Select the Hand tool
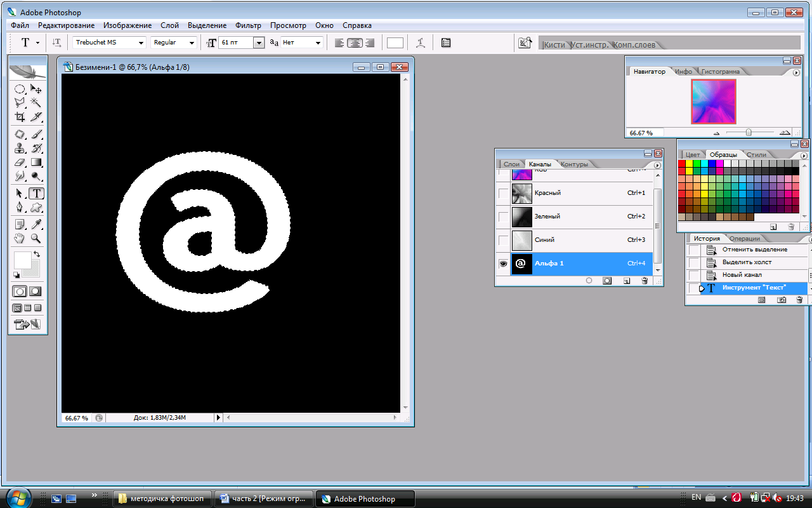The width and height of the screenshot is (812, 508). (20, 239)
